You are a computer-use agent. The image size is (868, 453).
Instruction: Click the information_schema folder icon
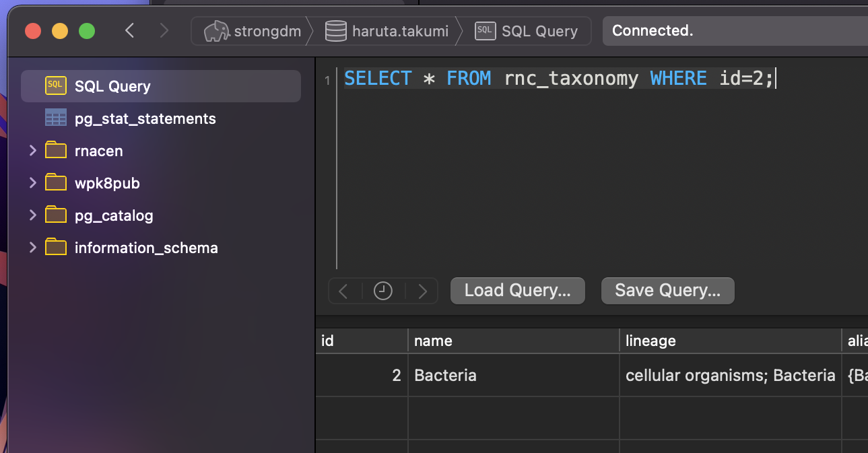pos(55,247)
